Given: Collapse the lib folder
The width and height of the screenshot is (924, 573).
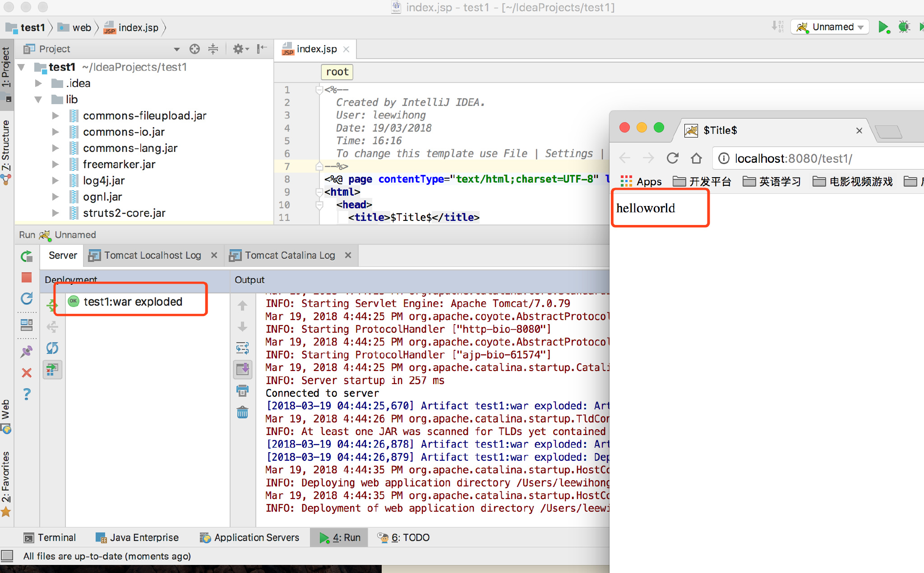Looking at the screenshot, I should (39, 100).
